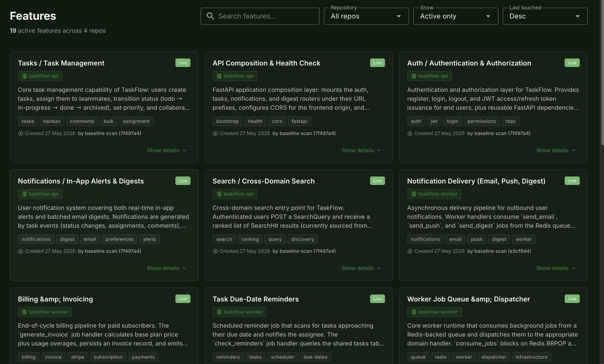Screen dimensions: 604x364
Task: Expand Show details on Tasks / Task Management card
Action: (x=167, y=150)
